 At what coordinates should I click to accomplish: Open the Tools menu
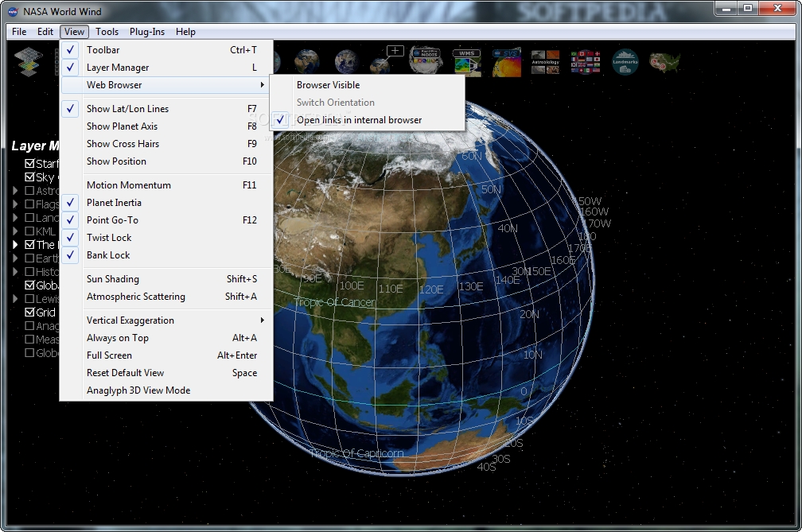click(107, 32)
